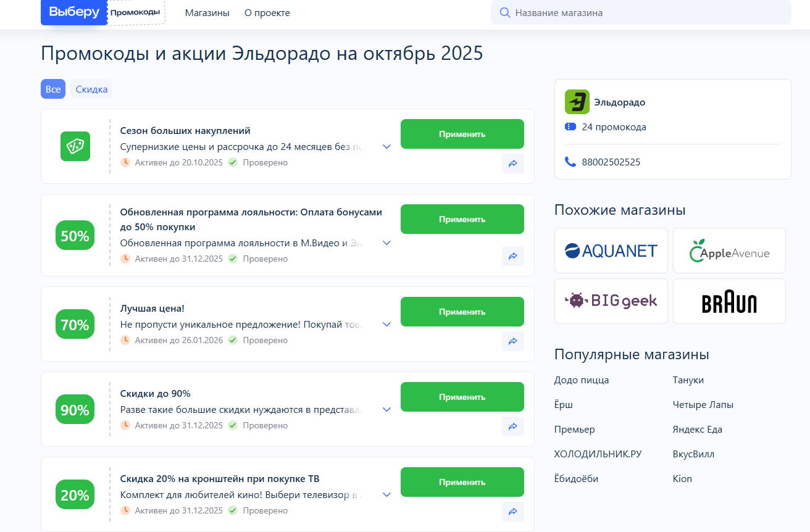Expand the loyalty program promo description
Screen dimensions: 810x532
click(x=387, y=243)
